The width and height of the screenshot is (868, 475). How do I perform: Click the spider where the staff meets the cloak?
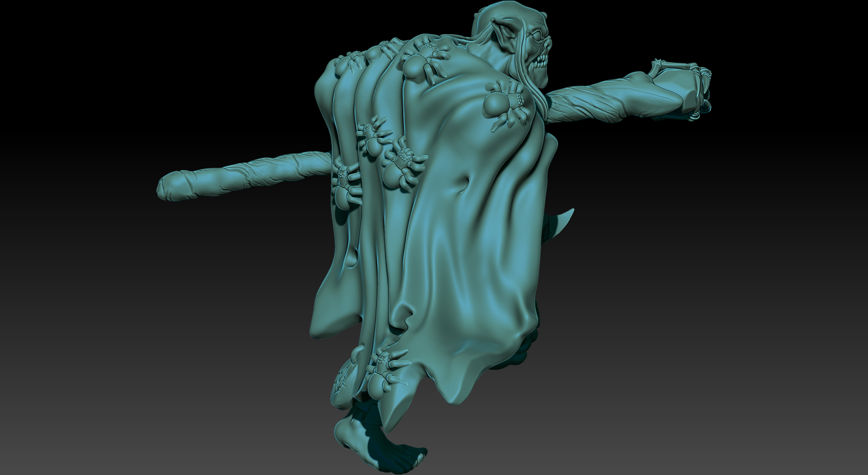pos(345,182)
